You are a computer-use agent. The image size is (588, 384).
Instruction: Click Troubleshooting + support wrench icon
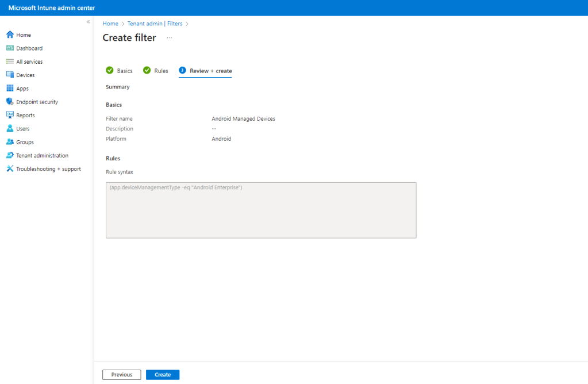click(10, 169)
